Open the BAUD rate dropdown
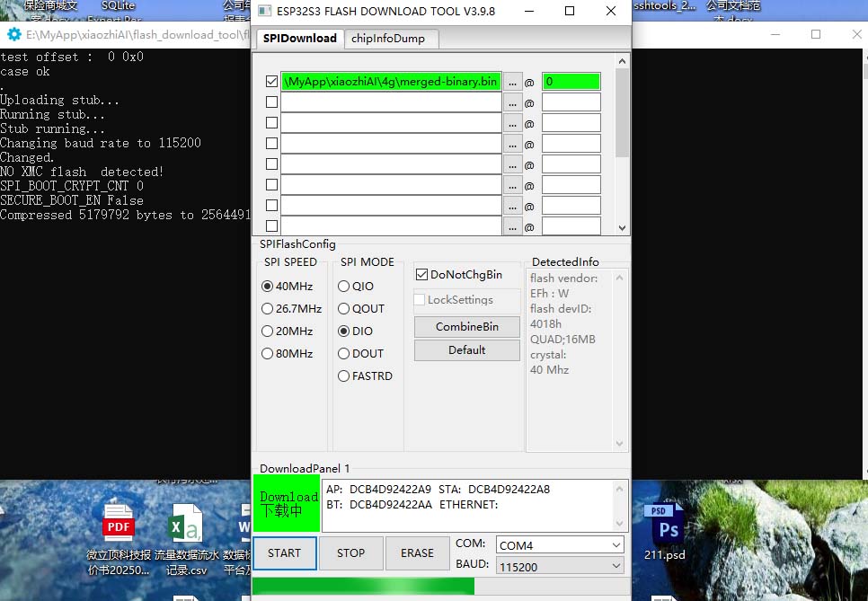The width and height of the screenshot is (868, 601). tap(560, 567)
